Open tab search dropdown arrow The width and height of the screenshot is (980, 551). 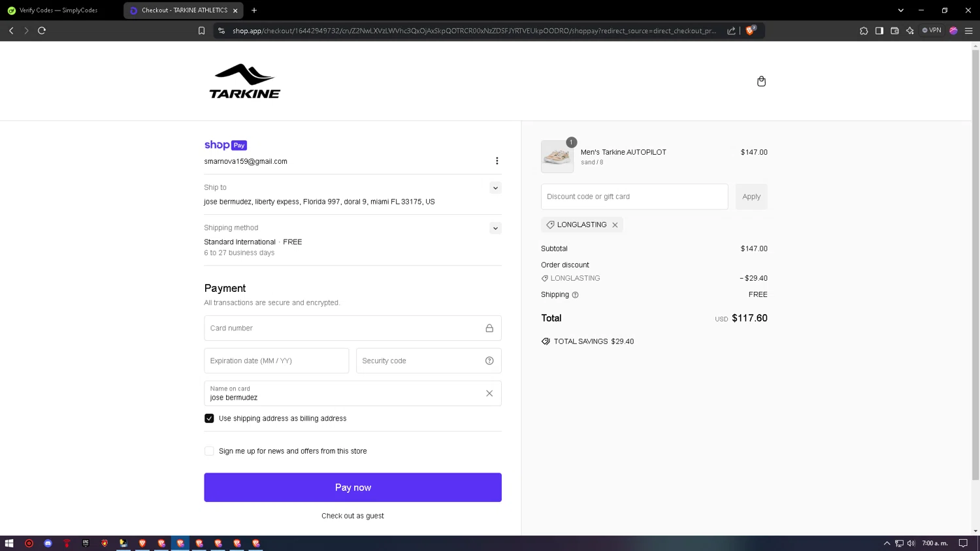(900, 10)
